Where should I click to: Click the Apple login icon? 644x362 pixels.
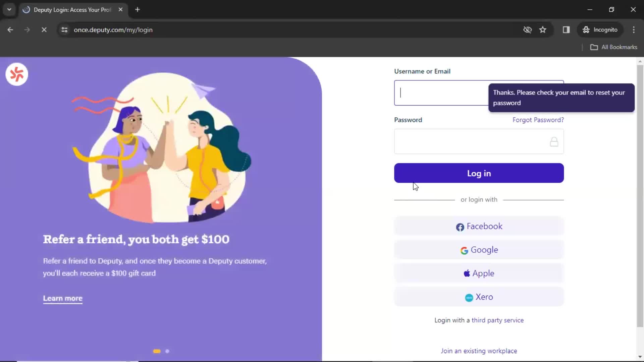(467, 274)
